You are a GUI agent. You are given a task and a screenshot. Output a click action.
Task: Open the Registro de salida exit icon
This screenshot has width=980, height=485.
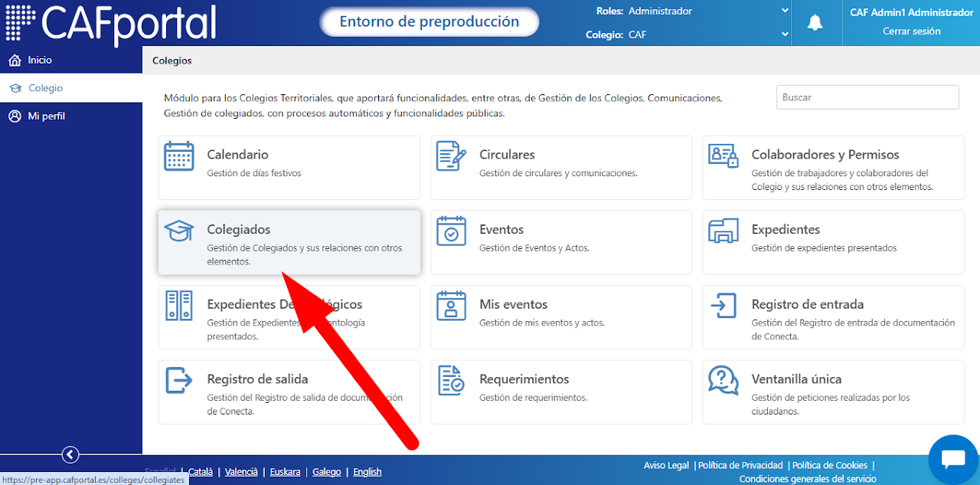[x=179, y=381]
